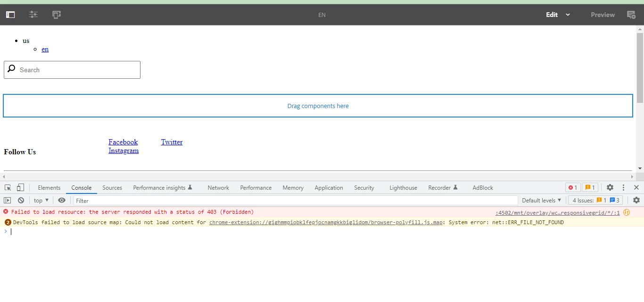Click the console Filter field
The height and width of the screenshot is (302, 644).
coord(296,200)
